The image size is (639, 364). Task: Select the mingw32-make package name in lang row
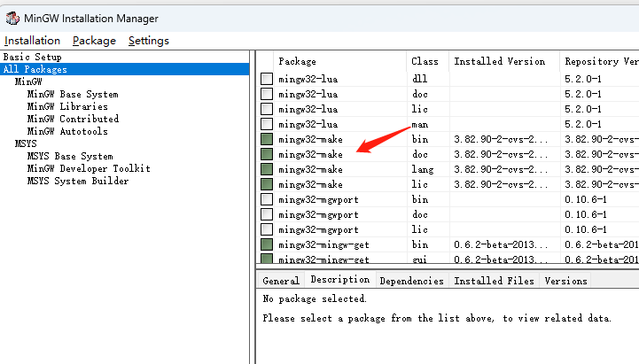[310, 169]
